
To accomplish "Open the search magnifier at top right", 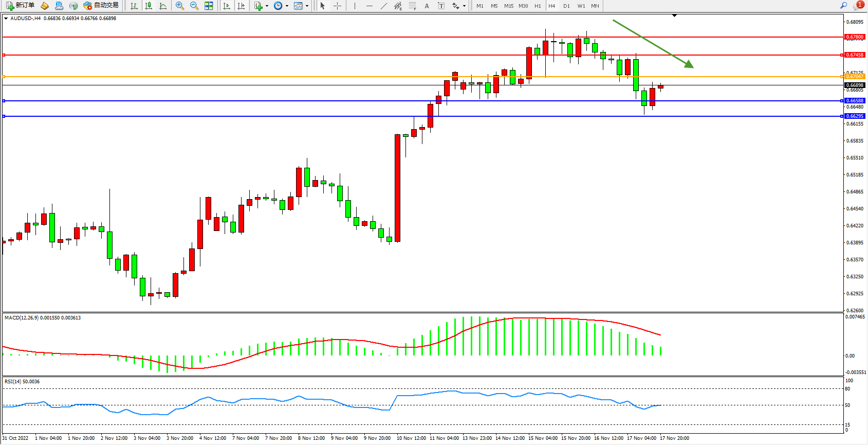I will tap(843, 6).
